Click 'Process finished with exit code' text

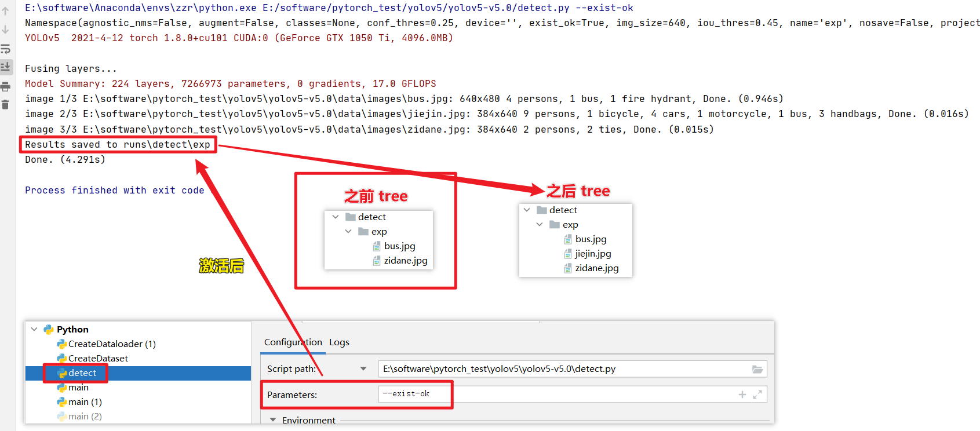[x=115, y=190]
